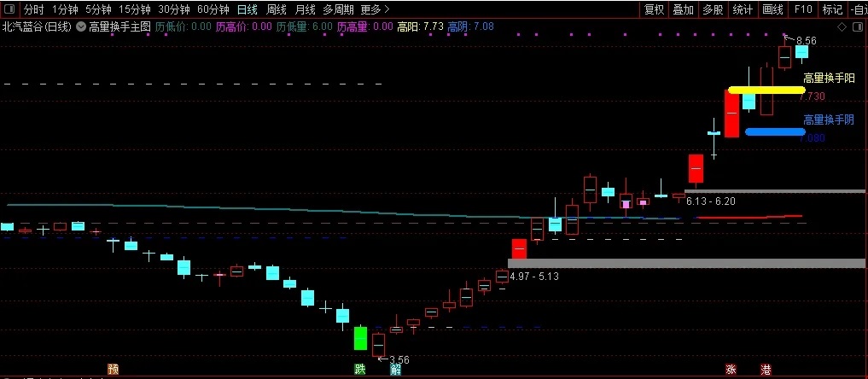
Task: Activate the 画线 drawing tool
Action: [x=772, y=9]
